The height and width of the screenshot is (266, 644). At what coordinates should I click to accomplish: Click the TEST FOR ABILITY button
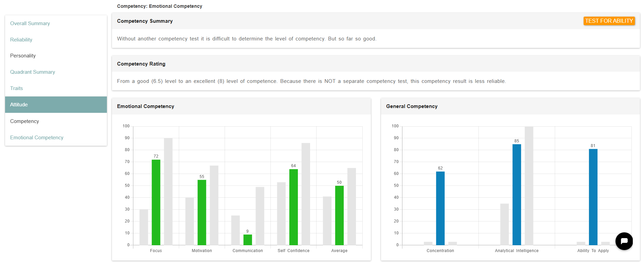(x=609, y=21)
